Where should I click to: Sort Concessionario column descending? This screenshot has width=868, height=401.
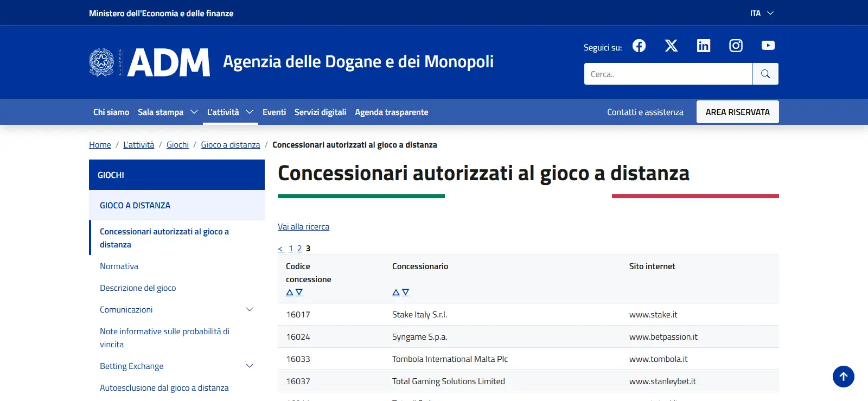point(405,292)
